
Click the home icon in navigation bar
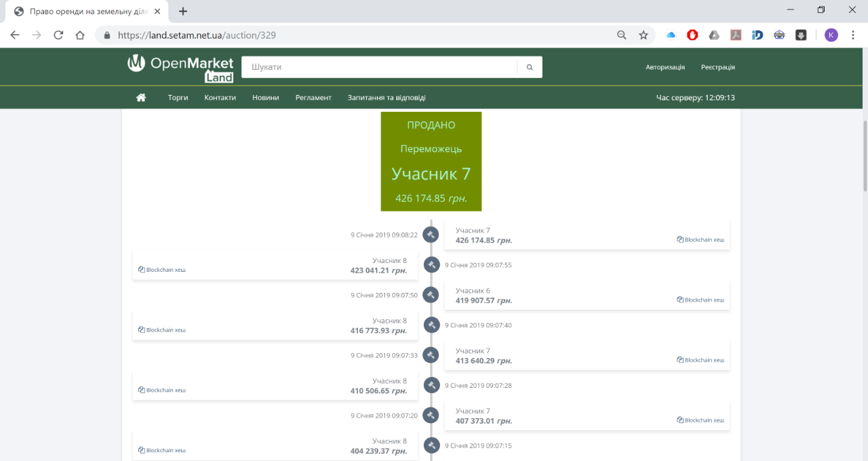tap(141, 98)
